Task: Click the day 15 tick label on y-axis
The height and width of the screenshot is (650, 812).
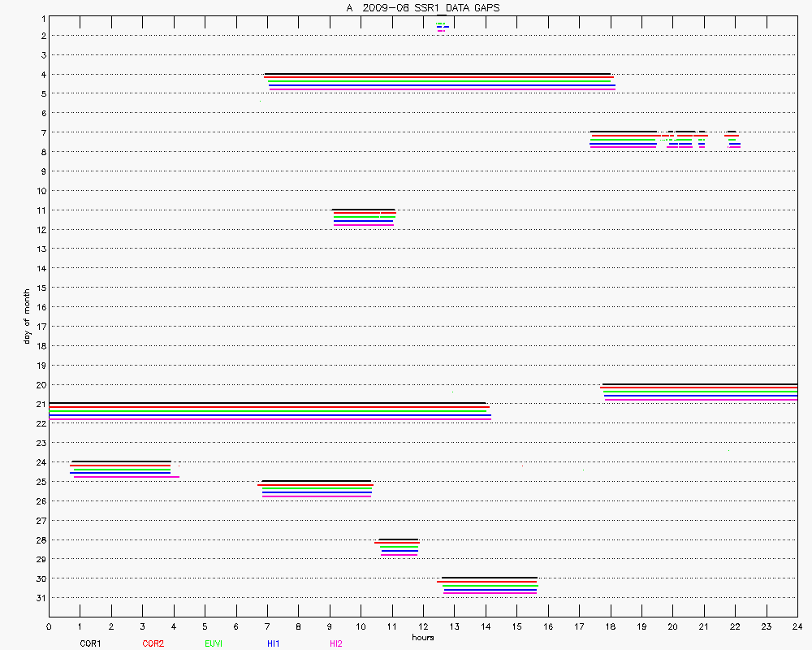Action: 41,288
